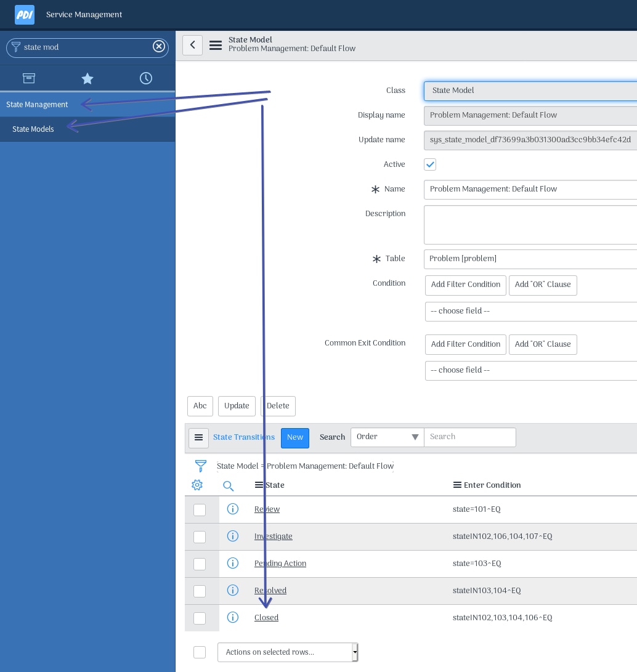Click the breadcrumb filter funnel icon
The image size is (637, 672).
(201, 466)
